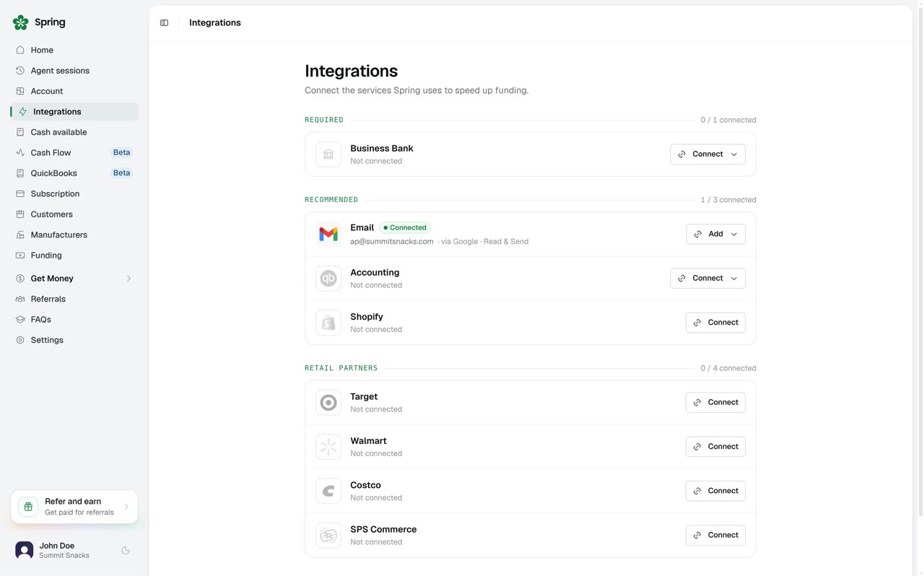Click the ap@summitsnacks.com email address
This screenshot has width=924, height=576.
point(392,242)
